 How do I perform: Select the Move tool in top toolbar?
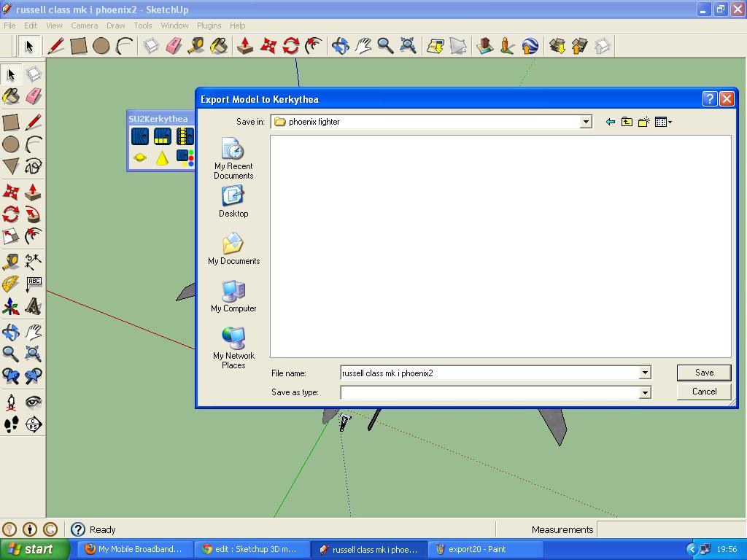click(x=268, y=46)
